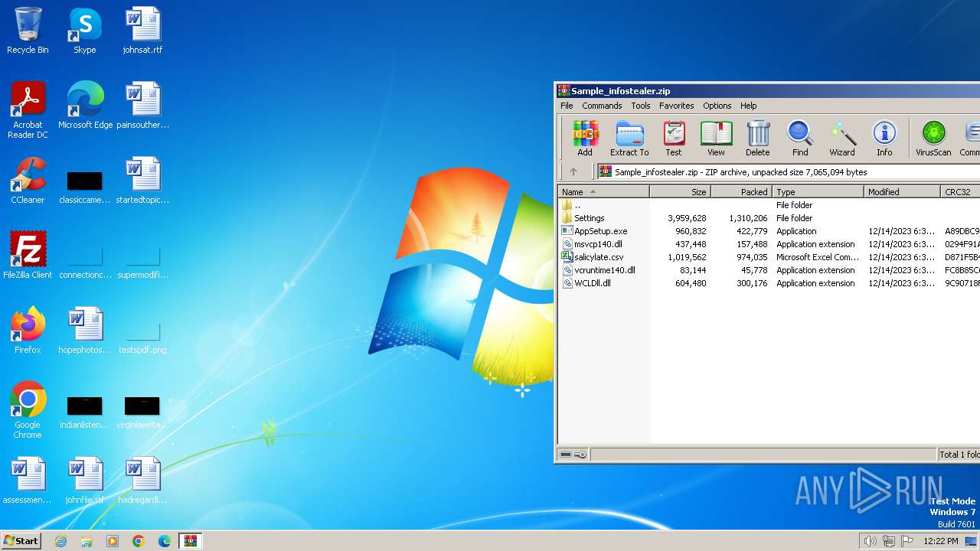Image resolution: width=980 pixels, height=551 pixels.
Task: Select johnfile.rtf on the desktop
Action: click(x=85, y=481)
